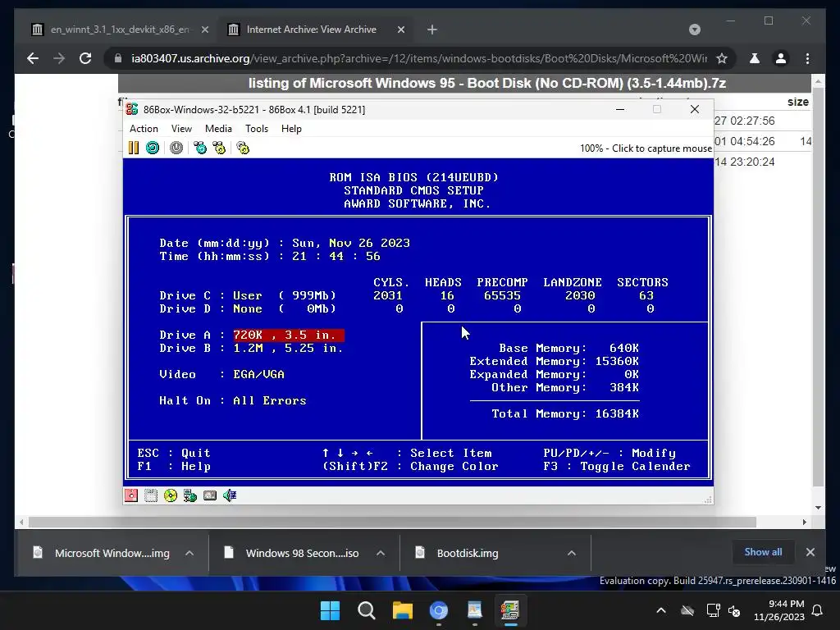Click the ACPI power shutdown icon

coord(176,148)
